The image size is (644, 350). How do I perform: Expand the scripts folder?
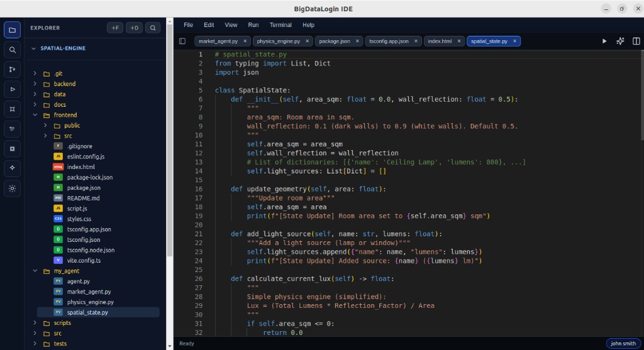[35, 323]
